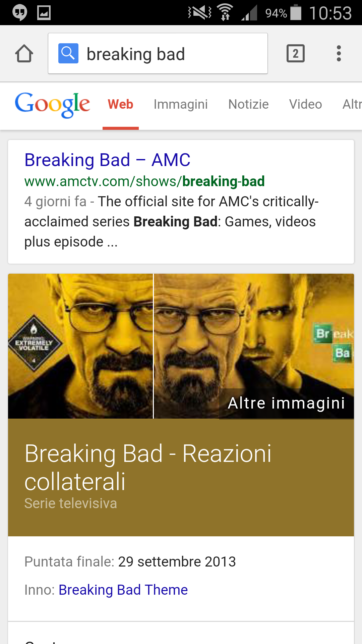Tap the image notification icon in status bar
This screenshot has width=362, height=644.
click(44, 13)
